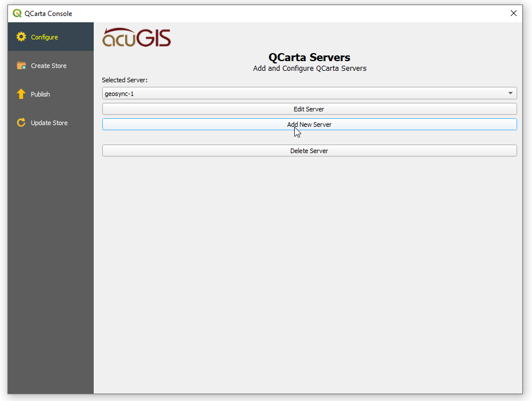Screen dimensions: 532x401
Task: Close the QCarta Console window
Action: 513,13
